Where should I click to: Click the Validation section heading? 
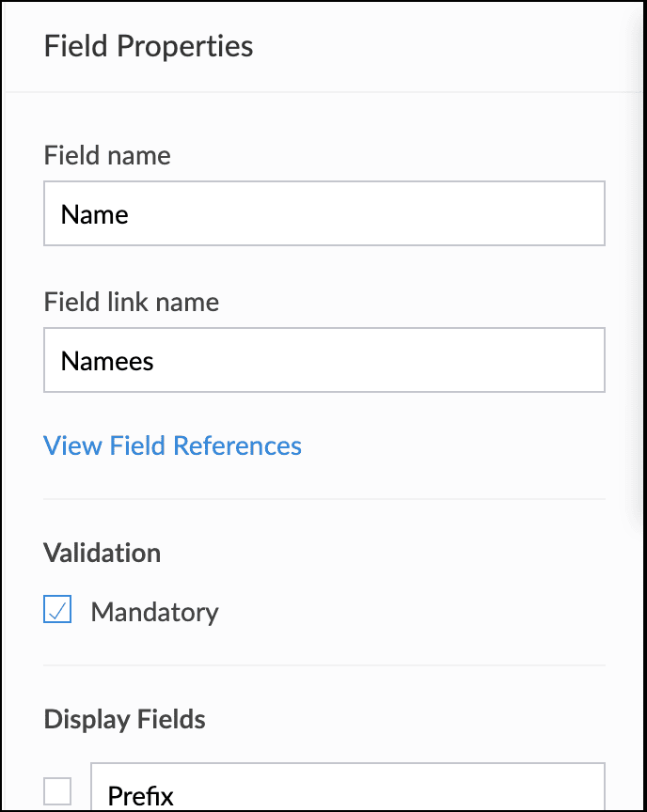click(x=102, y=553)
